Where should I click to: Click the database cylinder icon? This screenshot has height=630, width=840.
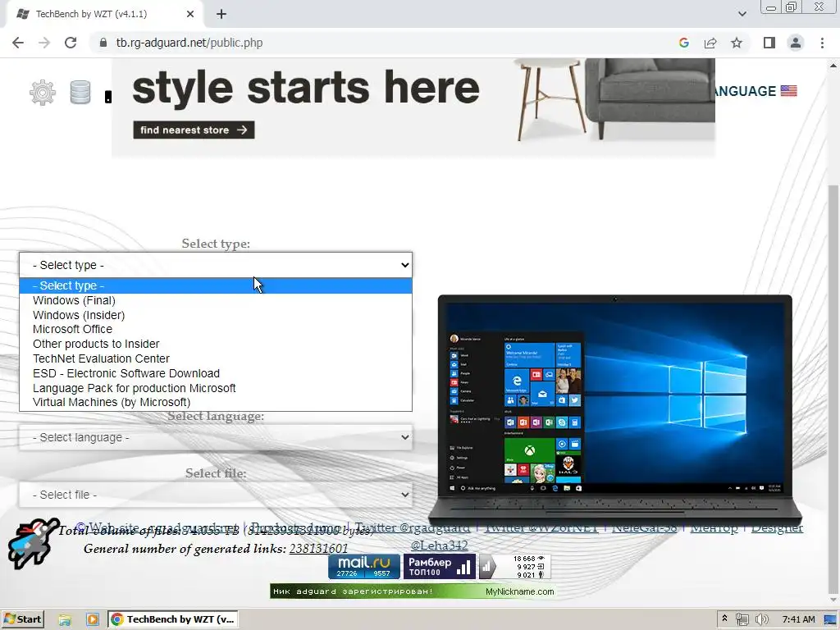[80, 92]
